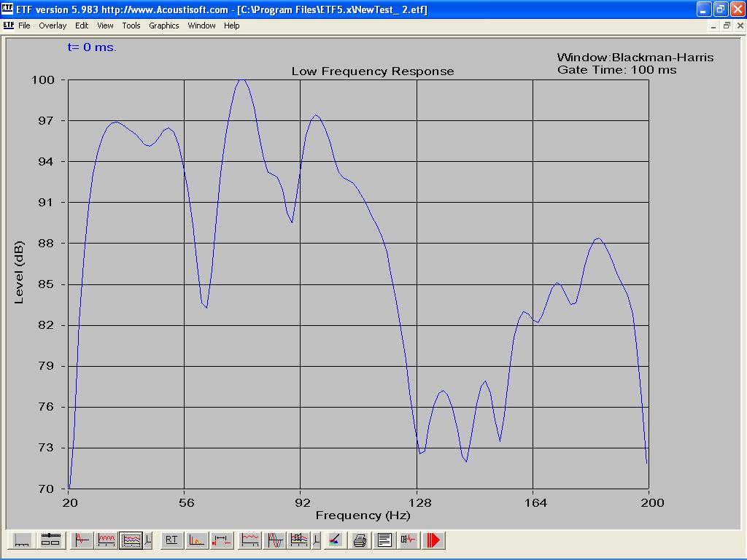Click the RT reverberation time button

click(x=171, y=540)
